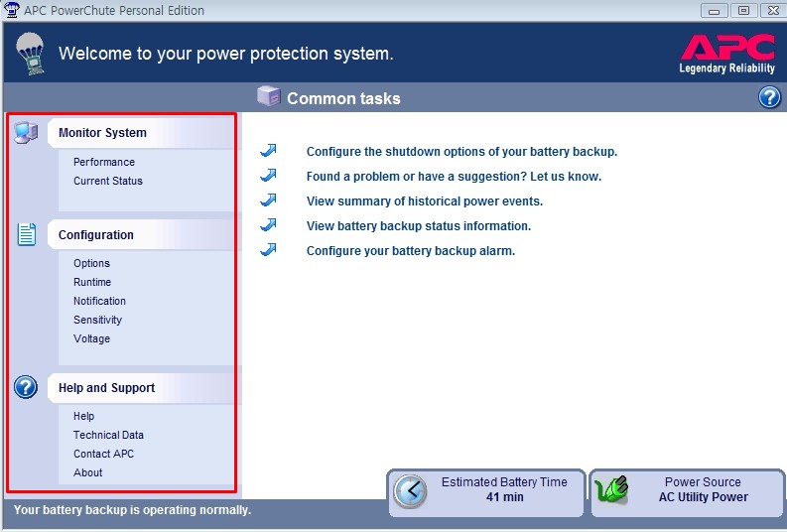
Task: Open the Current Status page
Action: click(108, 181)
